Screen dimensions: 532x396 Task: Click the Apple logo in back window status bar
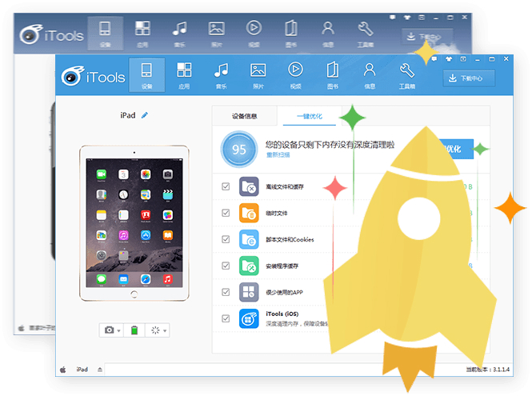point(22,328)
